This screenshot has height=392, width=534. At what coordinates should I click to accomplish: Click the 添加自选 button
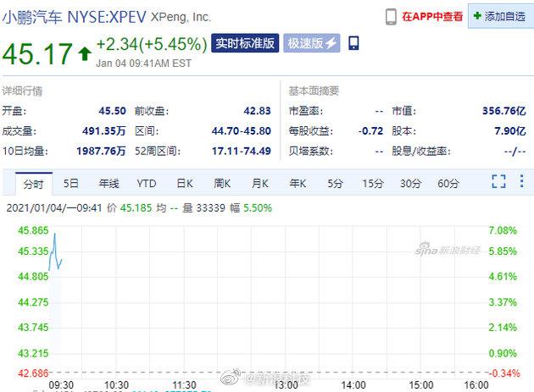(x=501, y=16)
